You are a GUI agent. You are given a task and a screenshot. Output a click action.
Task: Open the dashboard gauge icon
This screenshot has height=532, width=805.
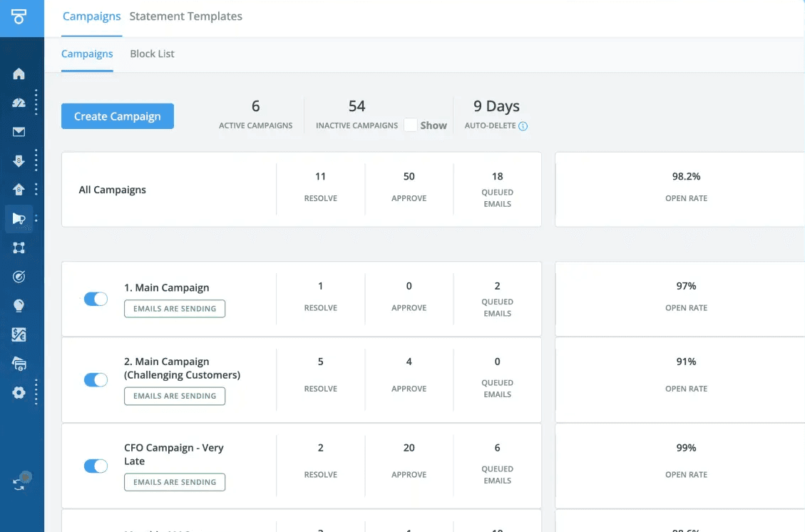tap(19, 103)
